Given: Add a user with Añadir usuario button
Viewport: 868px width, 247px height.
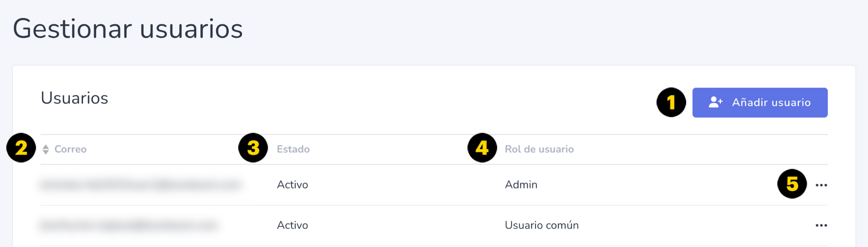Looking at the screenshot, I should (760, 103).
